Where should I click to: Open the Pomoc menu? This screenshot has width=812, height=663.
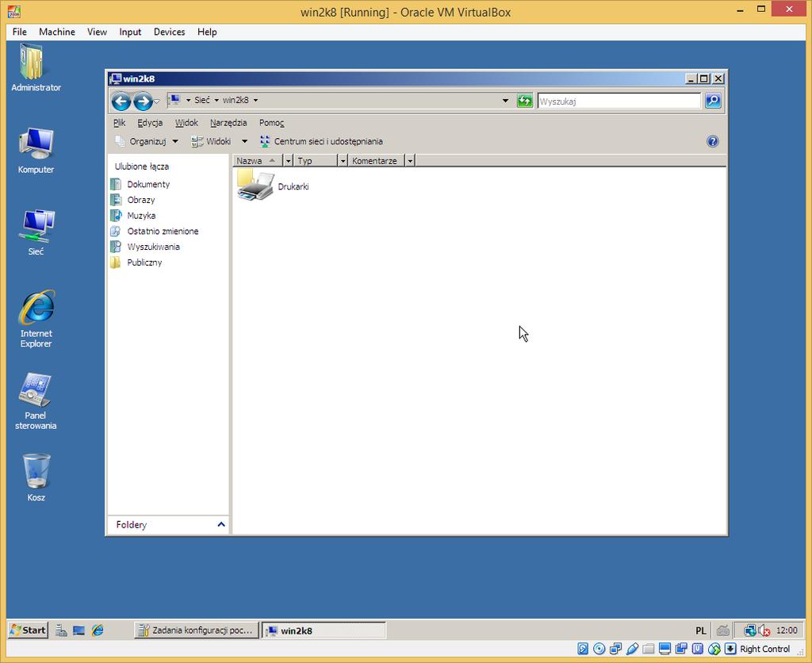(271, 123)
